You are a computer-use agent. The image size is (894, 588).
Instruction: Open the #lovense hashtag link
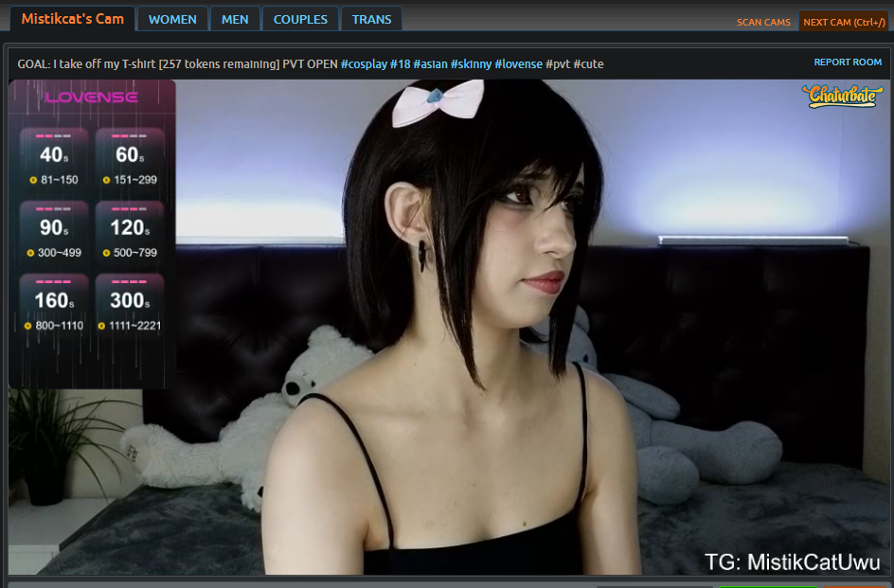point(518,63)
